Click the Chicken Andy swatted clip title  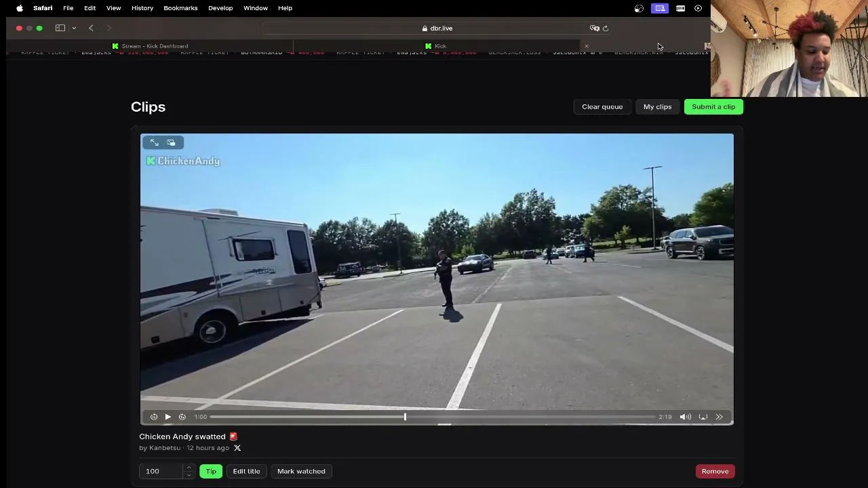(x=189, y=436)
